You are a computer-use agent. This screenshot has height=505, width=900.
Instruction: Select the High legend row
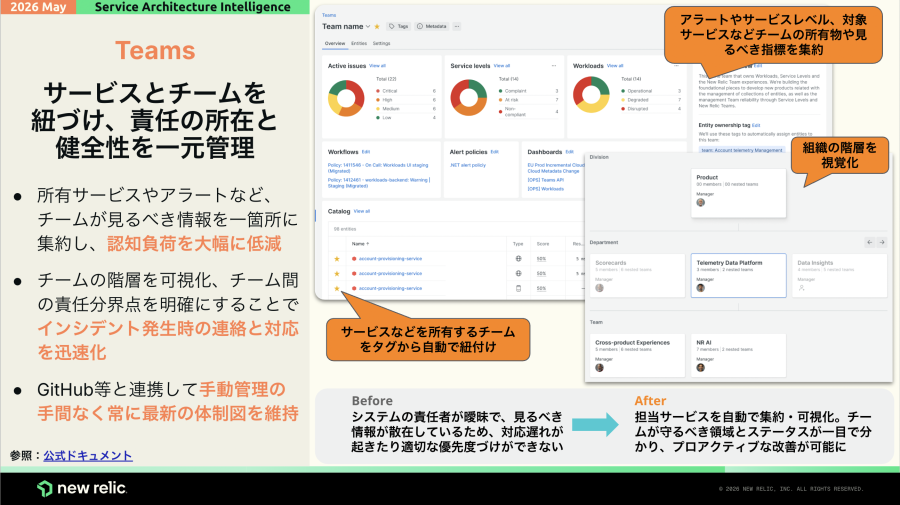click(406, 100)
